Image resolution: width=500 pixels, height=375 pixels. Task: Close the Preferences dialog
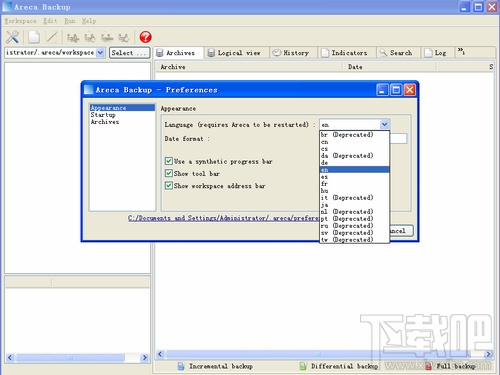point(410,90)
